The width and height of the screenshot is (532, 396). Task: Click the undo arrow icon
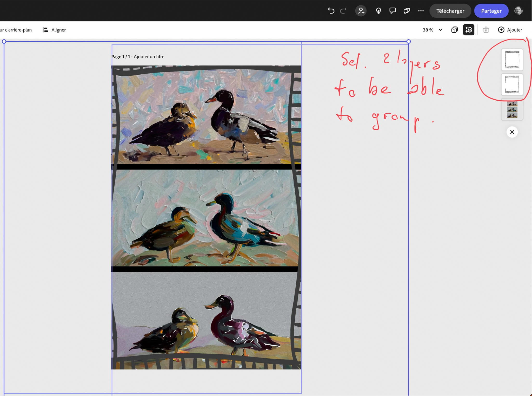(331, 11)
